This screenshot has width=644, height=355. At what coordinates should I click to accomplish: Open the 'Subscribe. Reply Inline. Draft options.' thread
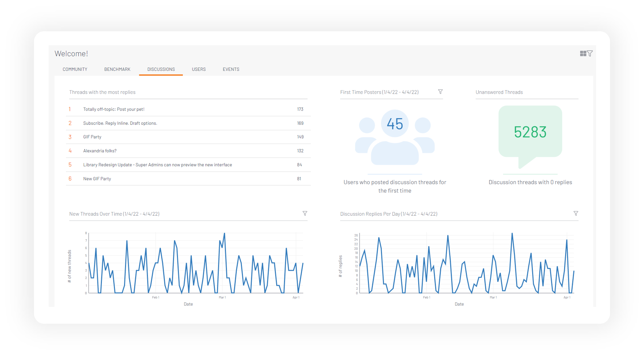(x=120, y=123)
